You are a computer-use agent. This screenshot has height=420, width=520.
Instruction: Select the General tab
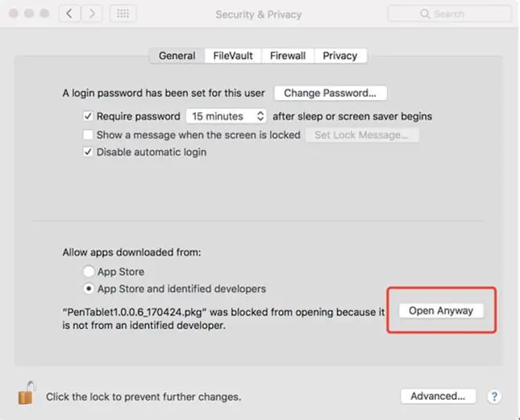coord(177,56)
